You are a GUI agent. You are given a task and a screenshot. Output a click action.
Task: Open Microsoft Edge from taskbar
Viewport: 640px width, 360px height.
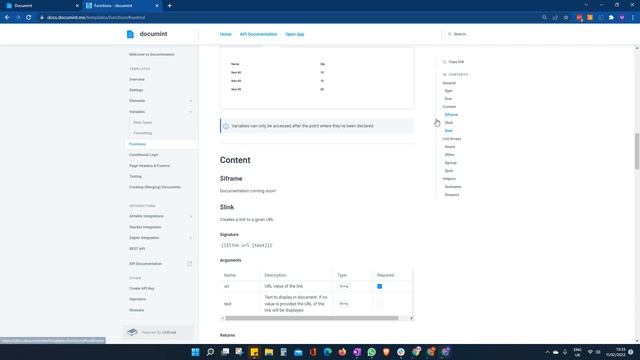click(x=328, y=352)
